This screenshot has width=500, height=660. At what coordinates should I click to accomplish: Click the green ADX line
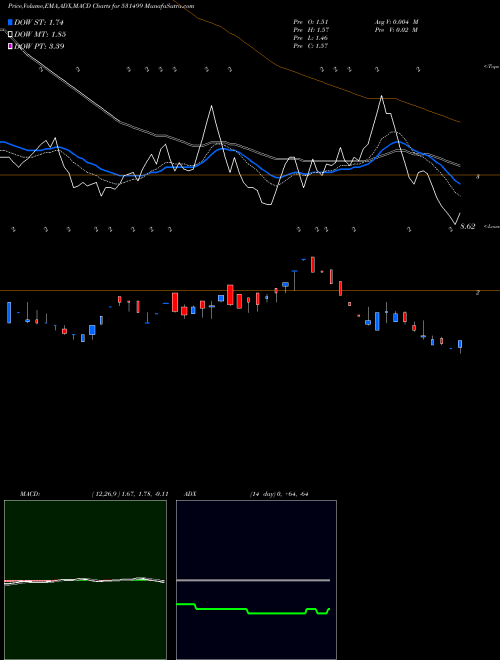[x=253, y=609]
